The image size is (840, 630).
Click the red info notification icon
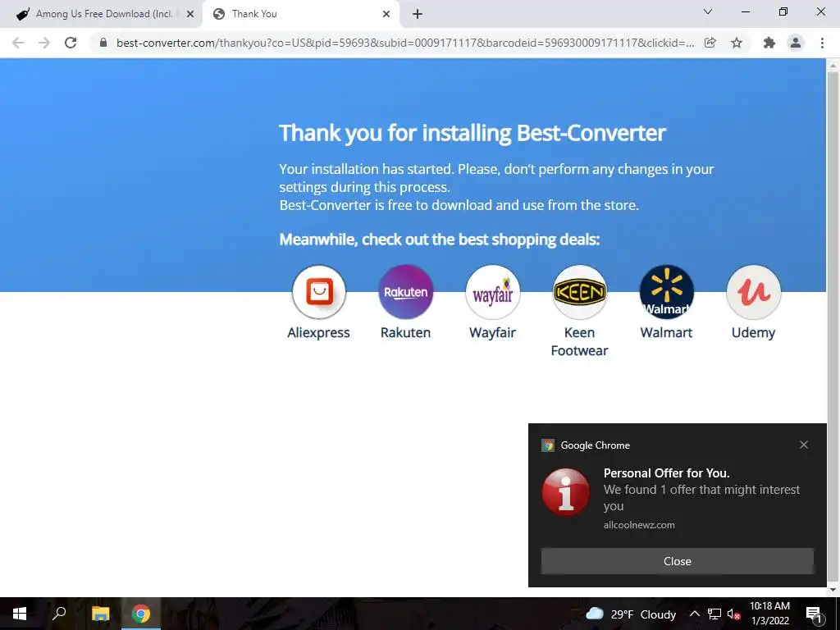(566, 492)
